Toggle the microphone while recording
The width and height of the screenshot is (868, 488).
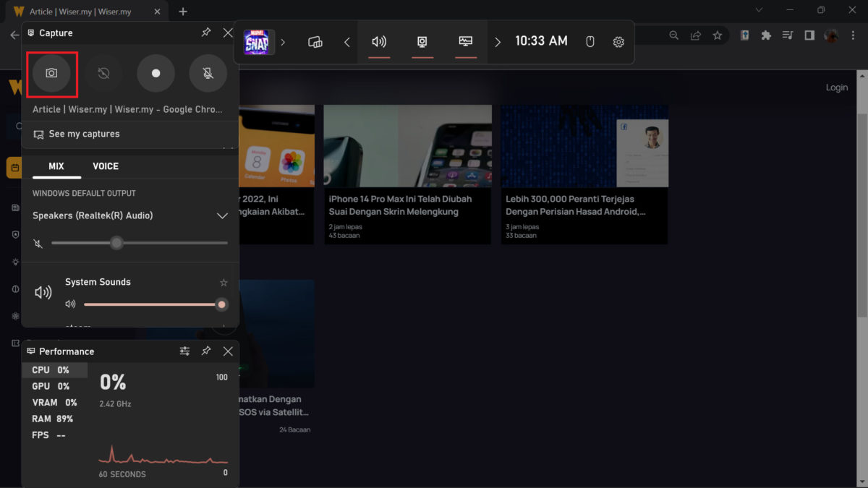[x=208, y=73]
